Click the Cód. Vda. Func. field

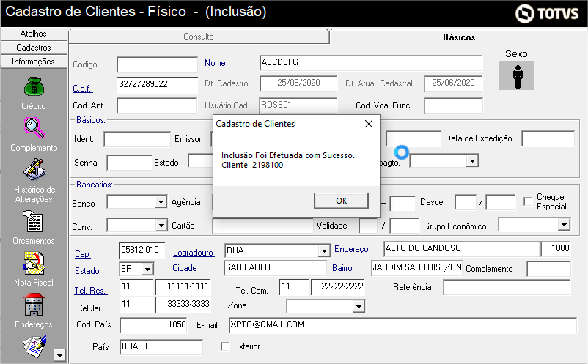[453, 105]
